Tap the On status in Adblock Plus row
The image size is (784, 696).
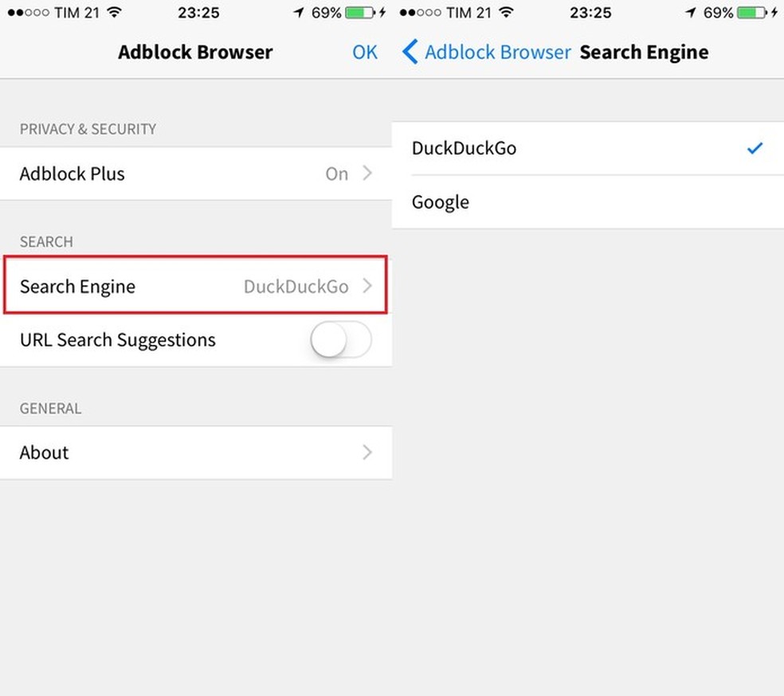[x=336, y=174]
